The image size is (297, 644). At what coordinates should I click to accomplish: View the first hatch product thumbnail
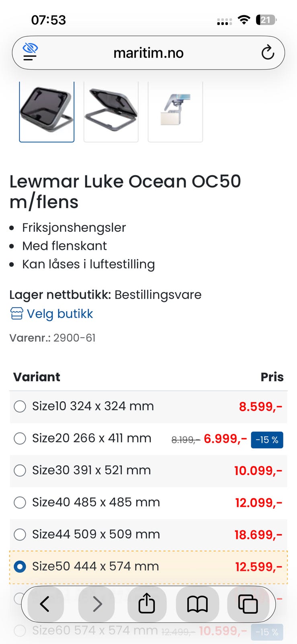point(47,111)
